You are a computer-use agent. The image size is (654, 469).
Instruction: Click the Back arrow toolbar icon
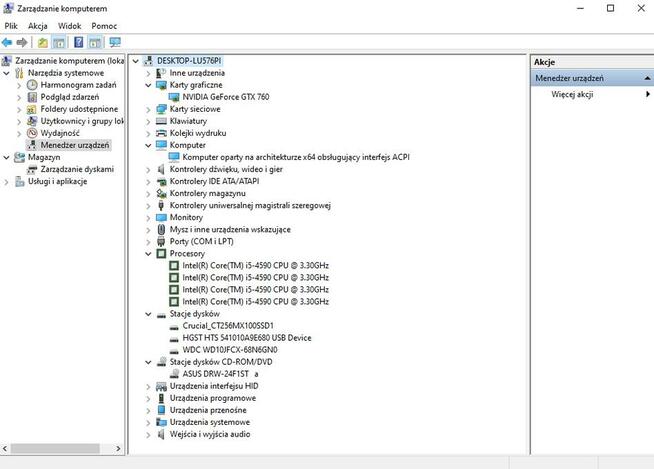tap(7, 42)
